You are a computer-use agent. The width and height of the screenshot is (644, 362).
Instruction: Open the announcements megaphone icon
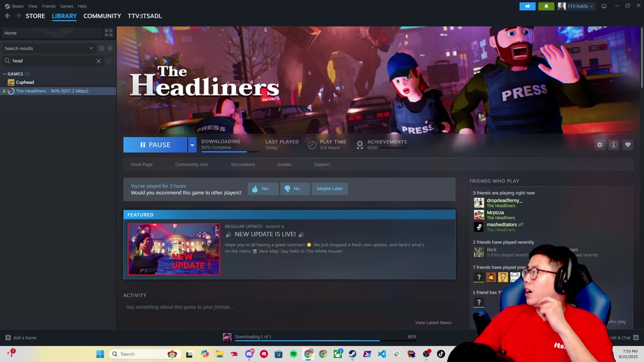(x=527, y=6)
